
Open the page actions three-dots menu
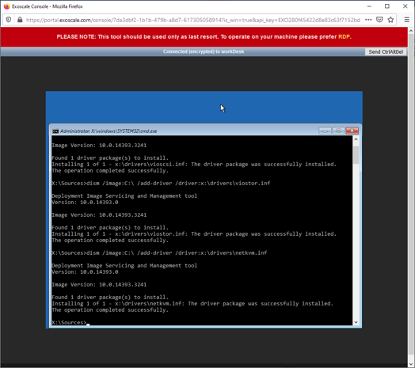(x=368, y=20)
